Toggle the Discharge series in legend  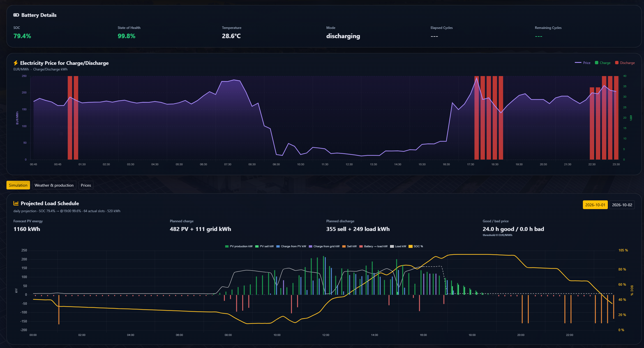click(x=625, y=63)
